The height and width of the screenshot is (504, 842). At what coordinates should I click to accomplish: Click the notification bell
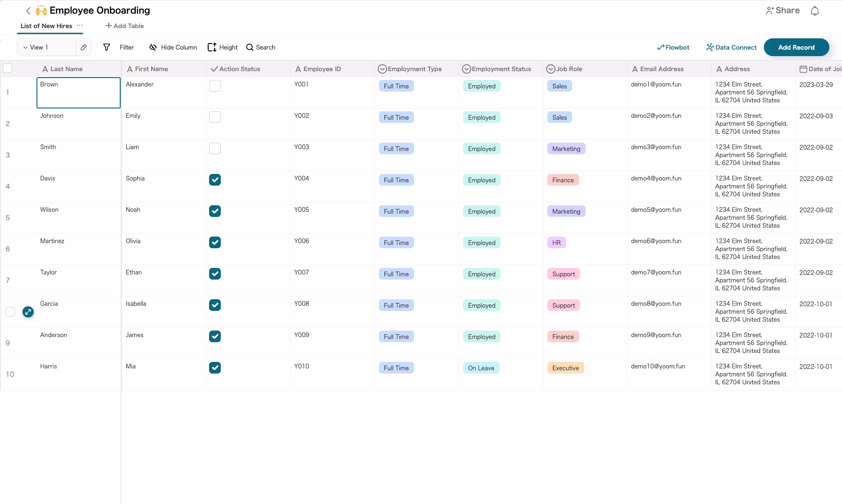pyautogui.click(x=815, y=10)
